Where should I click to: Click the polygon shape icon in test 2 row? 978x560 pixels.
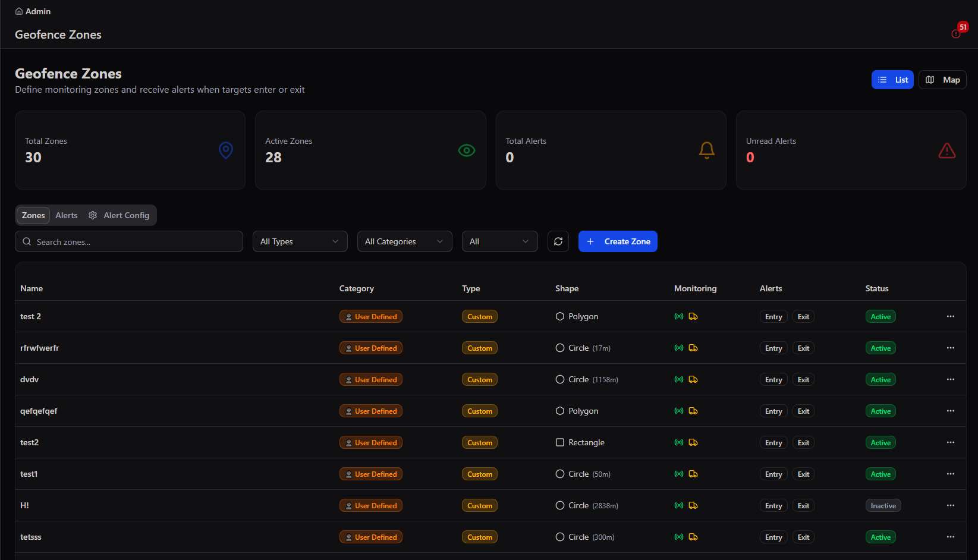pyautogui.click(x=560, y=316)
